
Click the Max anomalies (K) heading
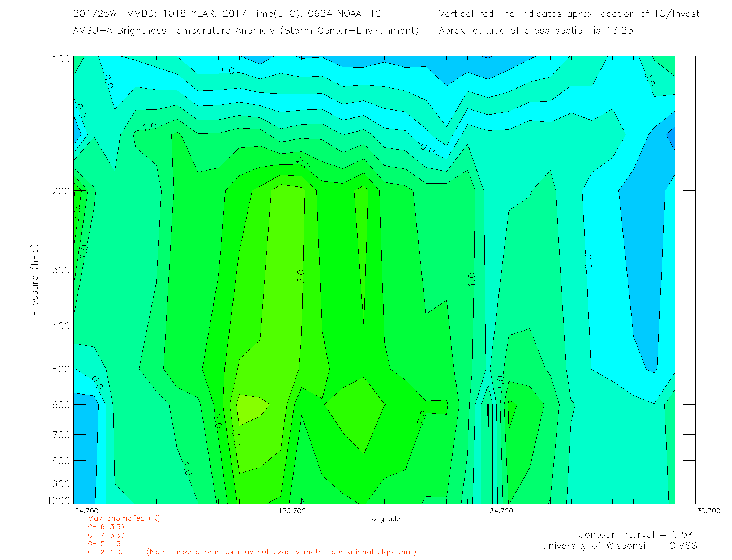click(124, 518)
